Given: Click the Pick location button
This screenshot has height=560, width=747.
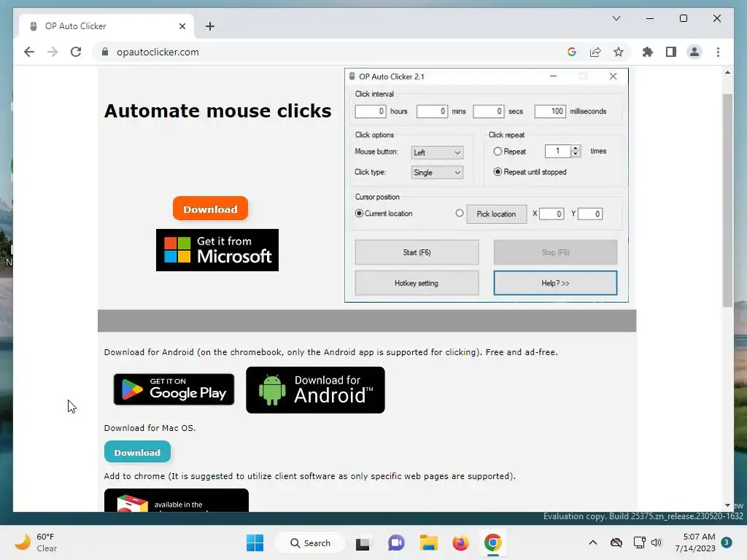Looking at the screenshot, I should pyautogui.click(x=496, y=214).
